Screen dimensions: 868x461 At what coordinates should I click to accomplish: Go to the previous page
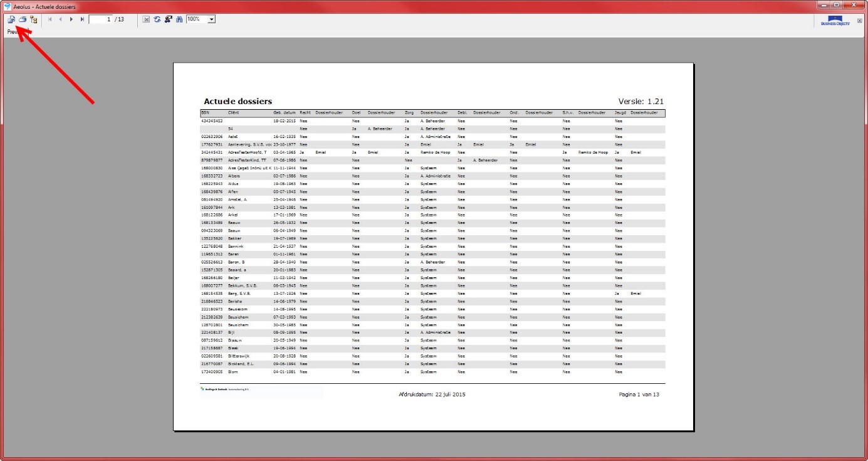(61, 19)
